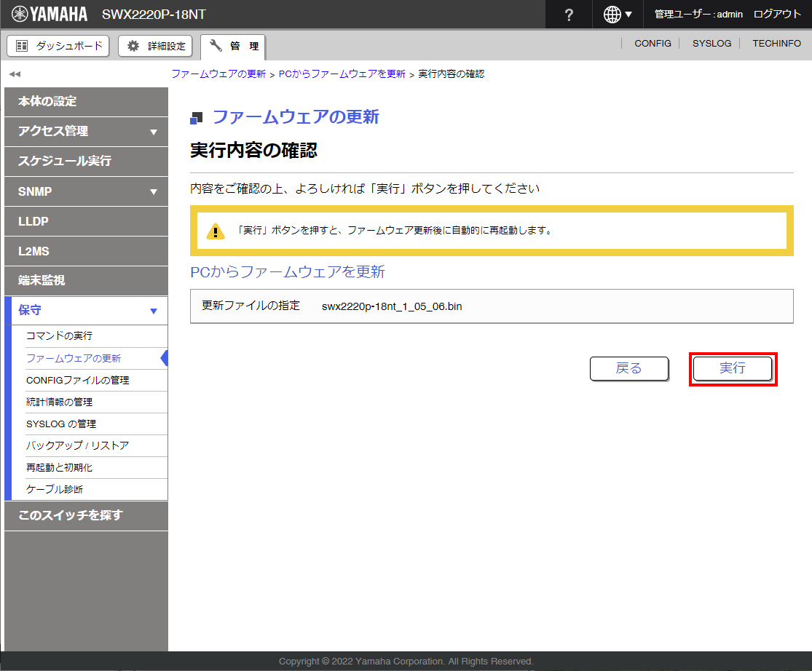812x671 pixels.
Task: Open the TECHINFO link
Action: click(x=776, y=44)
